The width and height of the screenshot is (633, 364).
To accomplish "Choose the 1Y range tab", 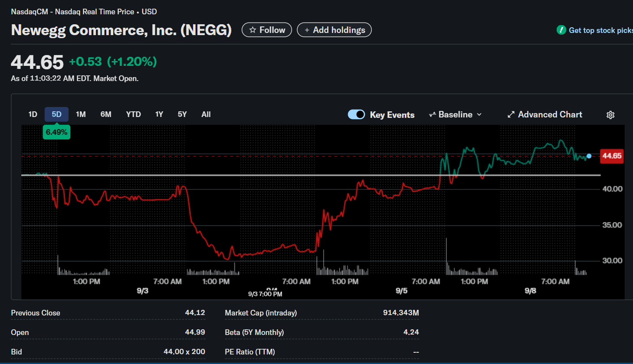I will [x=159, y=114].
